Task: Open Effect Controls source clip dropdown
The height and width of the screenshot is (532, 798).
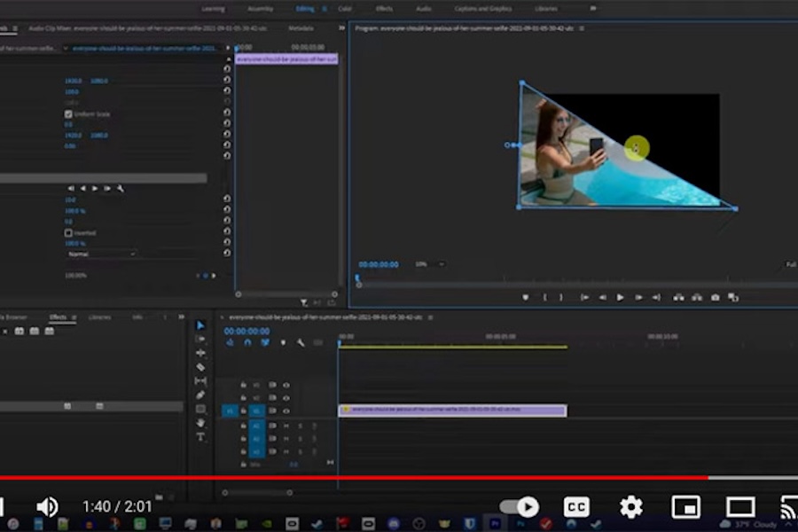Action: click(66, 49)
